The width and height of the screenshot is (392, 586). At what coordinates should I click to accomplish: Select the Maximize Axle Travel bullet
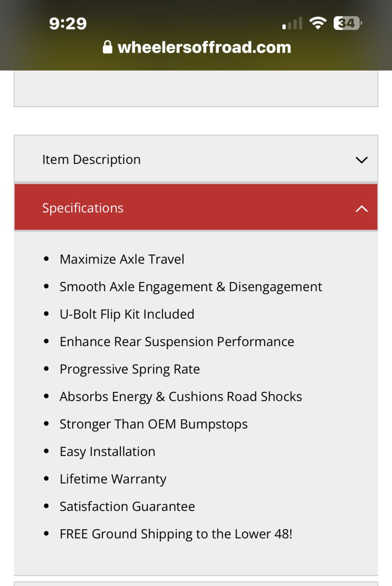(x=122, y=259)
